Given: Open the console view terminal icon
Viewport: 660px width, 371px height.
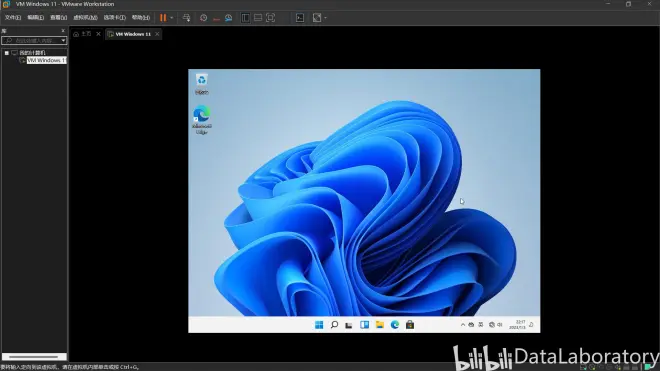Looking at the screenshot, I should coord(300,18).
